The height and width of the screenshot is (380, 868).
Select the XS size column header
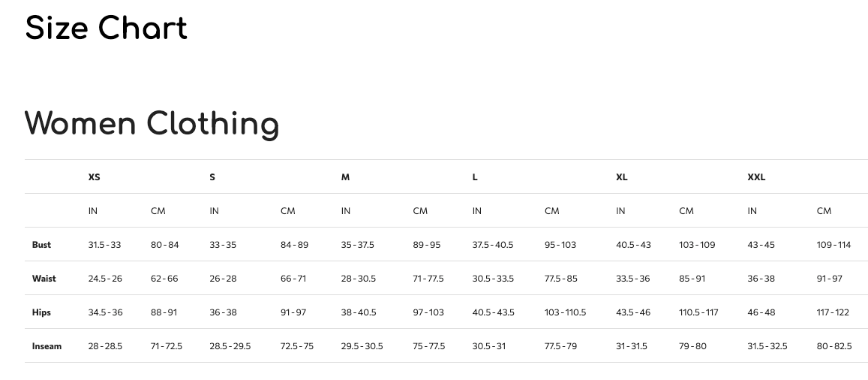coord(94,177)
